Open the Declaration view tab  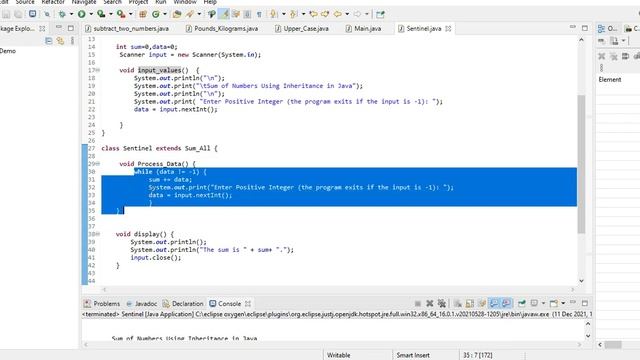point(183,304)
